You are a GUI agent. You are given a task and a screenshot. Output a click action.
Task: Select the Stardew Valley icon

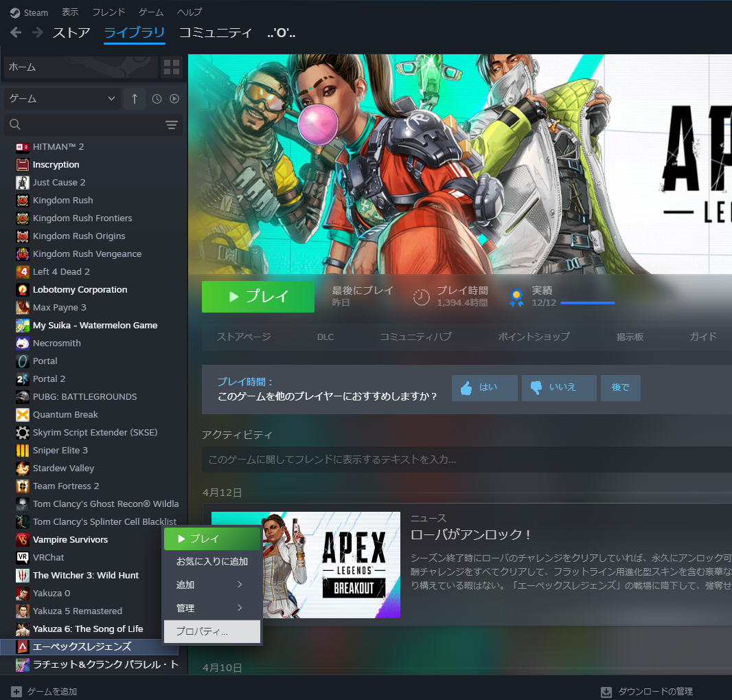23,468
